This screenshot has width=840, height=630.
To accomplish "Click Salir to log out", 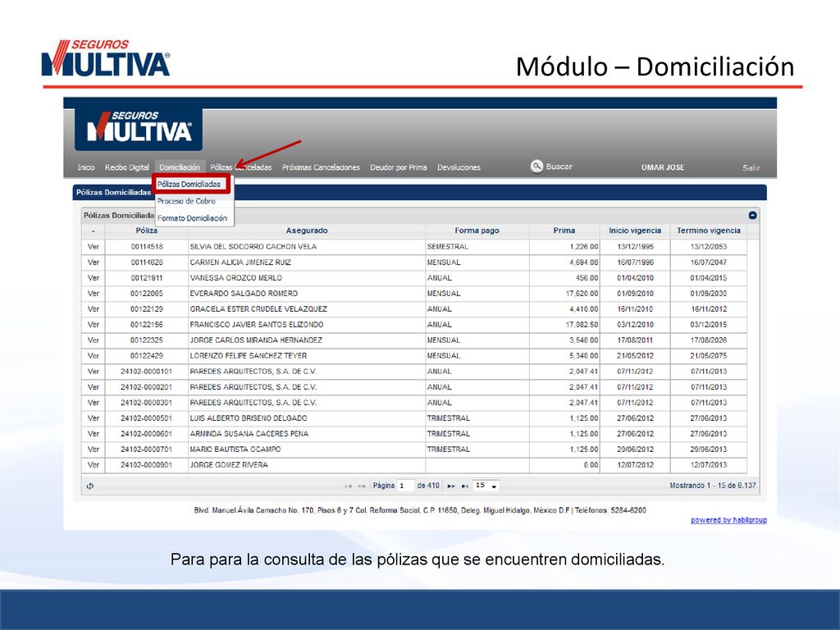I will (x=751, y=167).
